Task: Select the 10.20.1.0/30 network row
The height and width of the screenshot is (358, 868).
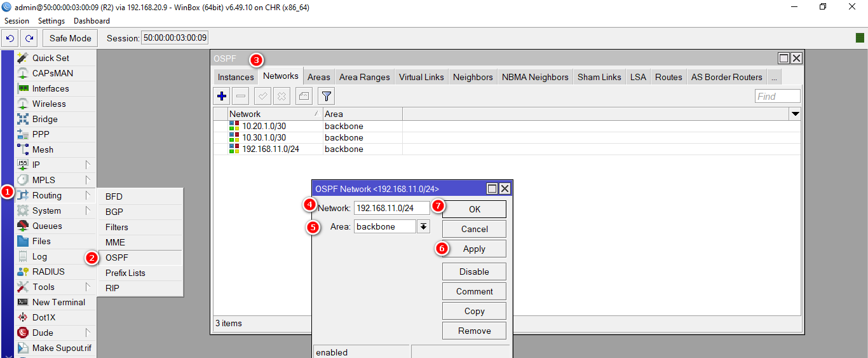Action: tap(506, 126)
